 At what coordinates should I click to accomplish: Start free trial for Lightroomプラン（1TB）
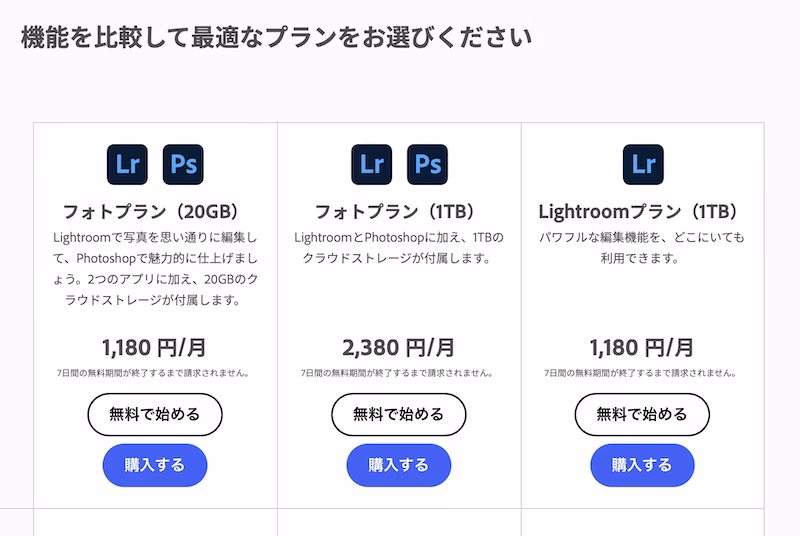tap(642, 414)
